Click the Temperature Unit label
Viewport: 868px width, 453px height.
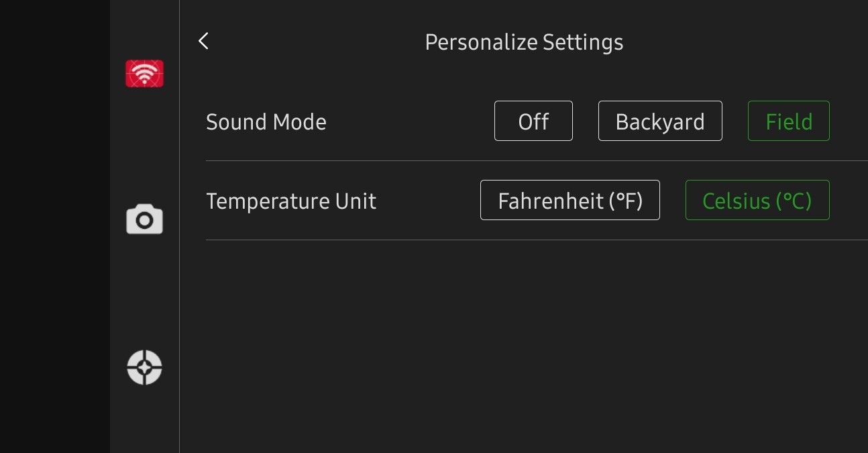coord(291,201)
